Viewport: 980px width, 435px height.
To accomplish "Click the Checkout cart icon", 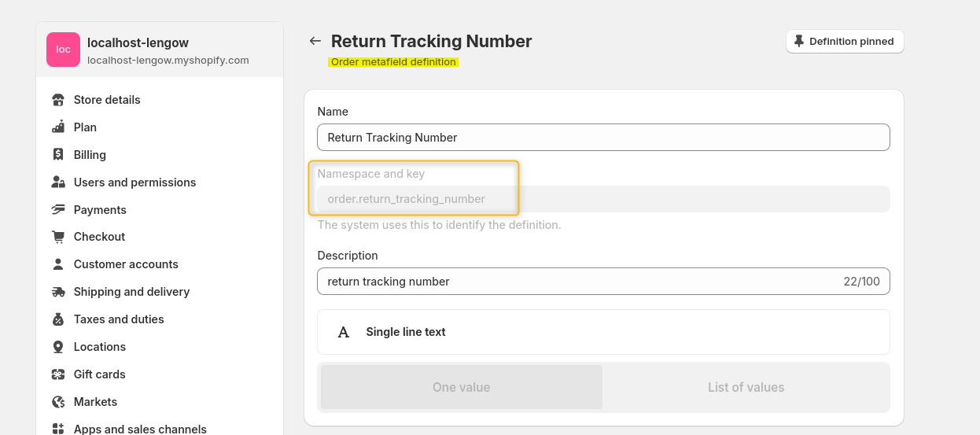I will pos(58,237).
